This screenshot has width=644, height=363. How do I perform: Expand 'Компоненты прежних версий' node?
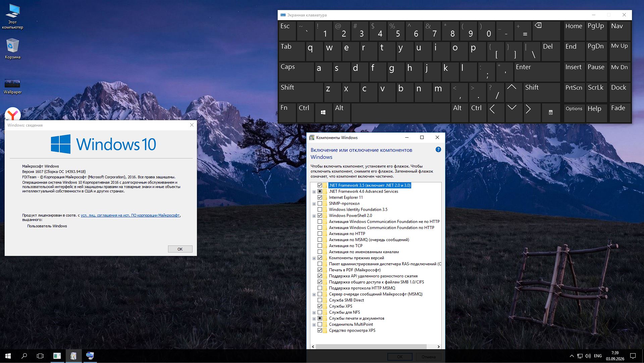click(x=314, y=258)
